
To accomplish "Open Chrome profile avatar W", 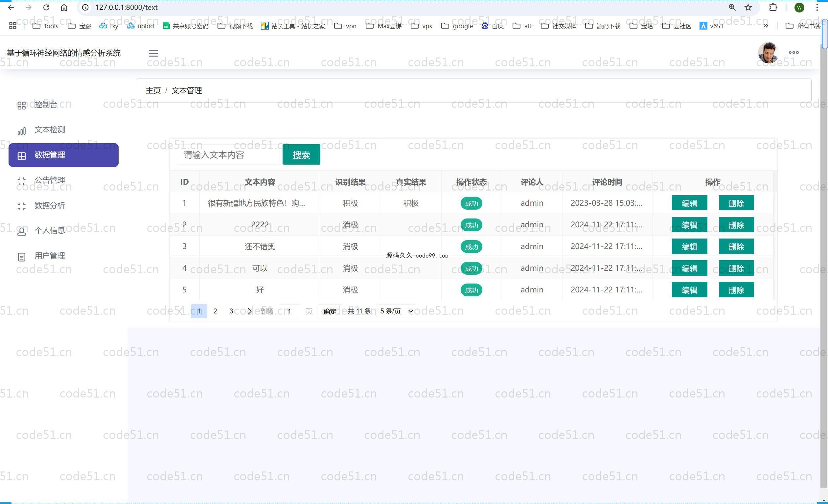I will click(799, 7).
